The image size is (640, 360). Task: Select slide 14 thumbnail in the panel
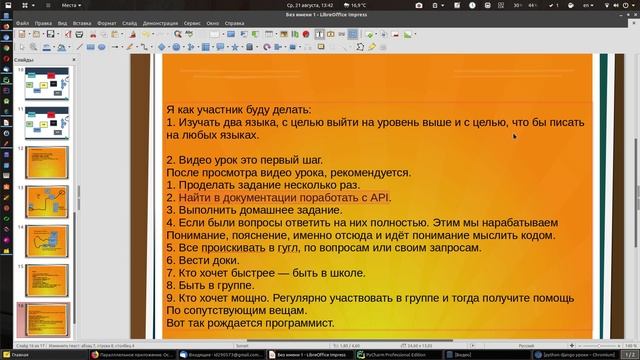coord(47,241)
